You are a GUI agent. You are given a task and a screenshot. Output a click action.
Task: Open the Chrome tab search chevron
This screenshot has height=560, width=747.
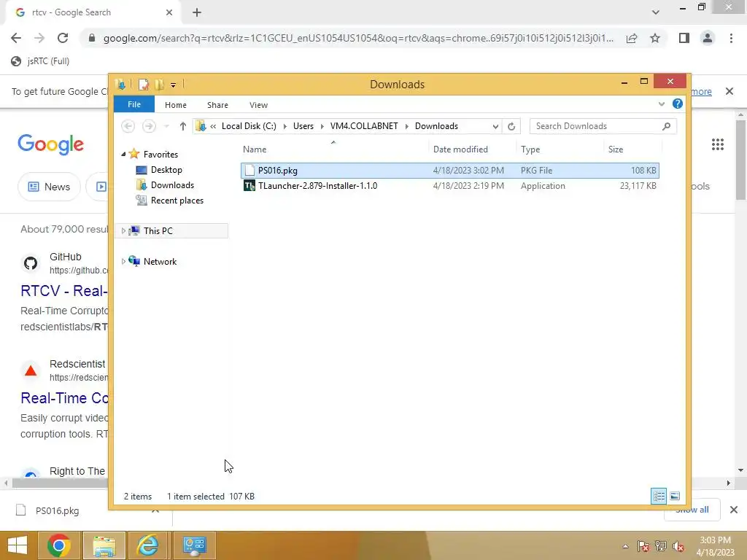pos(656,12)
